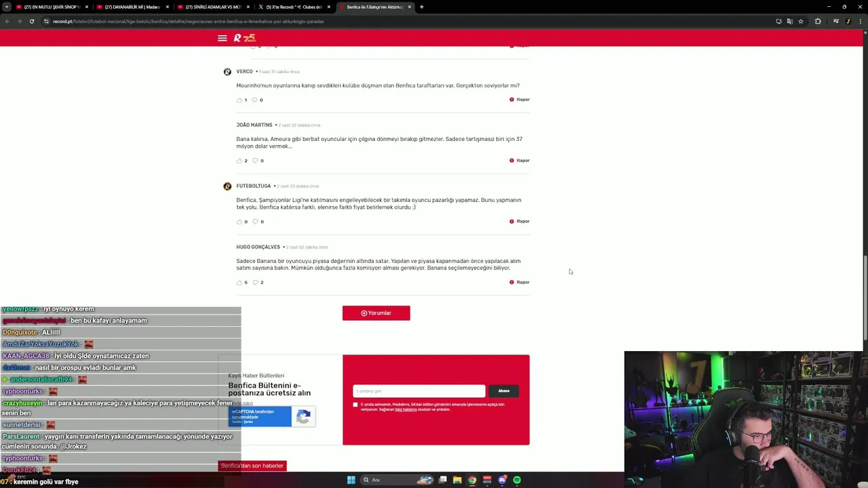Select the active 'Benfica ile F.Bahçe' tab

click(374, 7)
